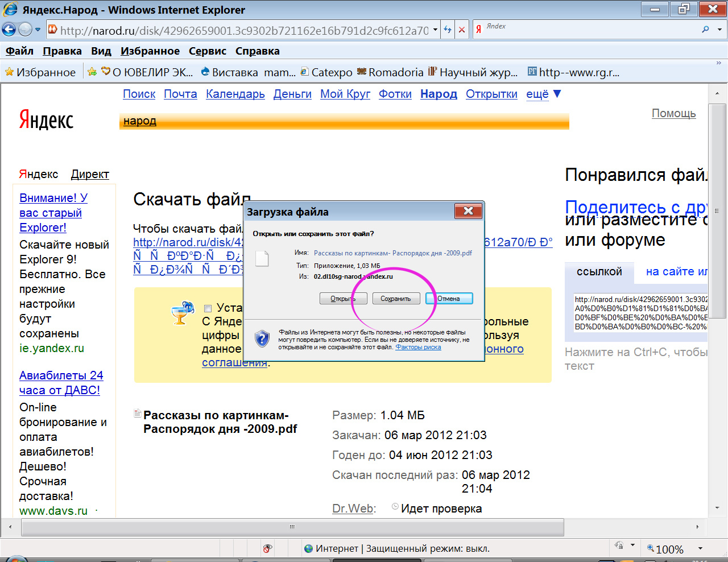Viewport: 728px width, 562px height.
Task: Open the Вид menu
Action: coord(101,51)
